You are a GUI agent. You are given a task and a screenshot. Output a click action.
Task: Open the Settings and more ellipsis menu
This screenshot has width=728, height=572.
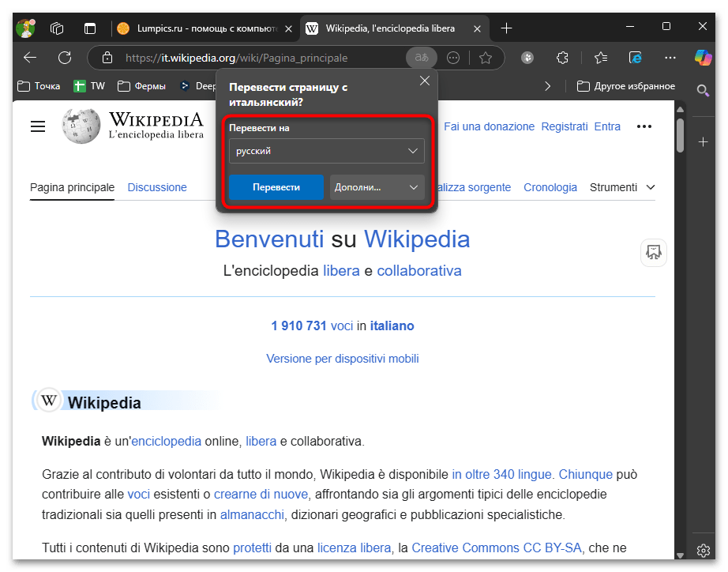point(670,58)
